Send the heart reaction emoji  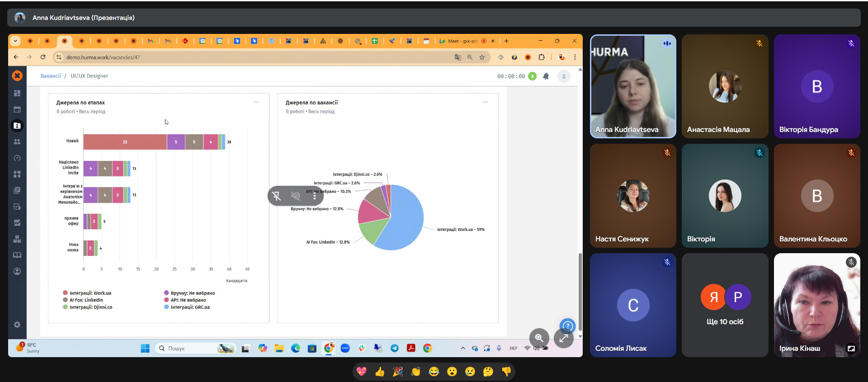click(x=362, y=372)
